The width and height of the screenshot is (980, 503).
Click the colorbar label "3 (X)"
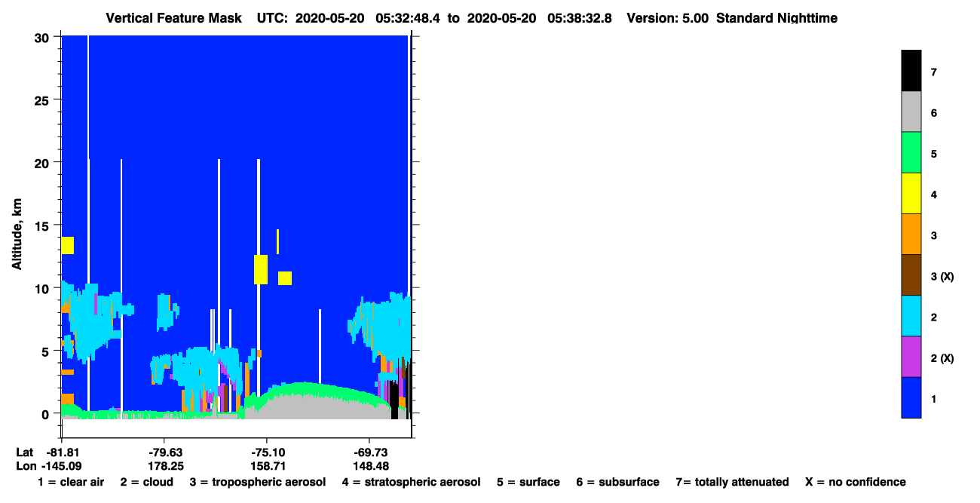(942, 277)
